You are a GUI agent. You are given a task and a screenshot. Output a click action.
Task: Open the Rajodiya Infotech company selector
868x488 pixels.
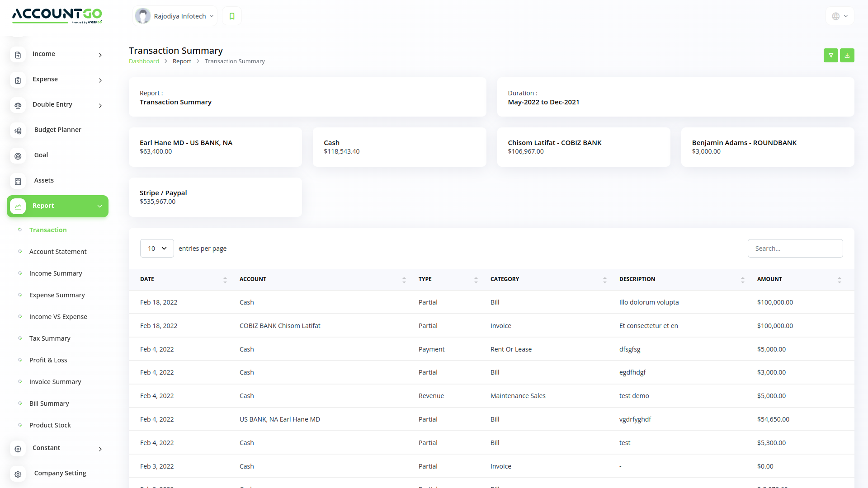[x=175, y=16]
